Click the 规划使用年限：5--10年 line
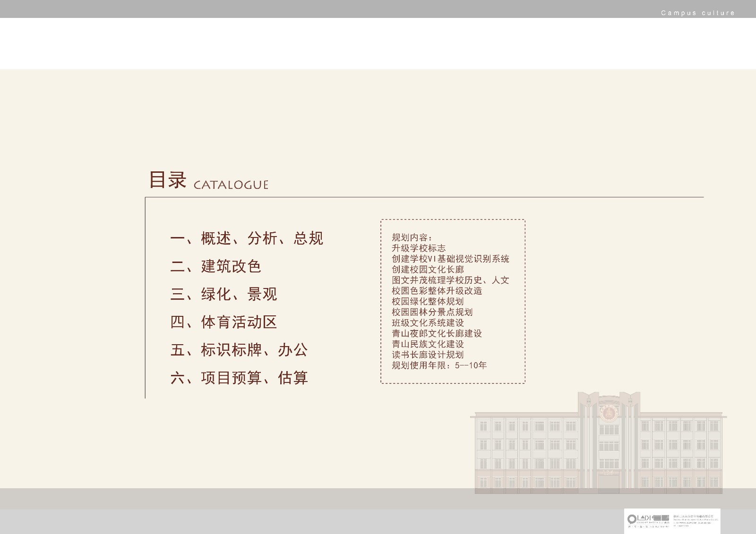Image resolution: width=756 pixels, height=534 pixels. 439,365
